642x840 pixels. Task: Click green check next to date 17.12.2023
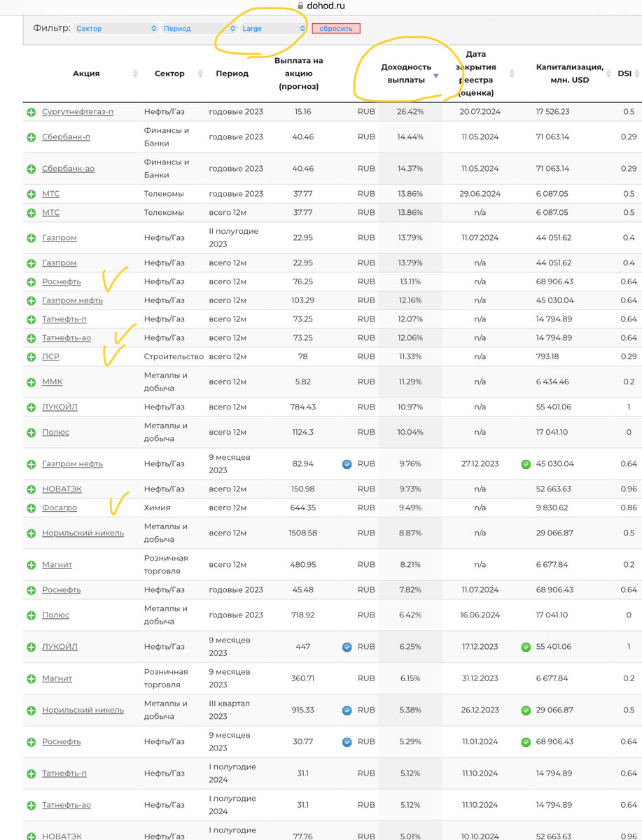[526, 647]
